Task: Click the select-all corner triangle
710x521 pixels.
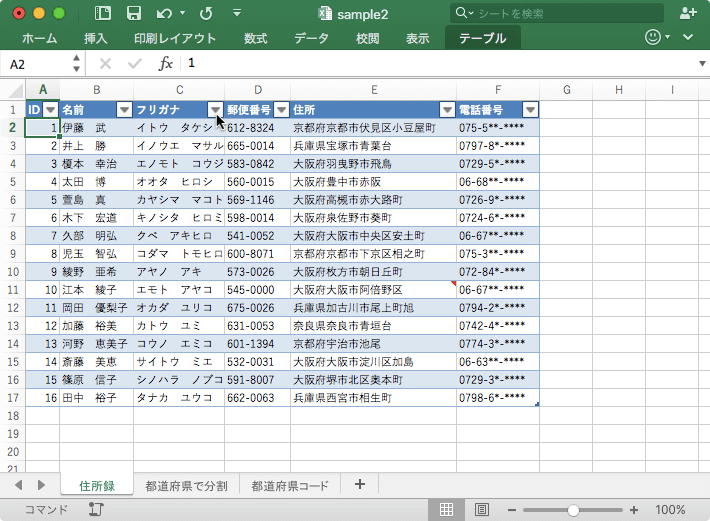Action: pos(16,91)
